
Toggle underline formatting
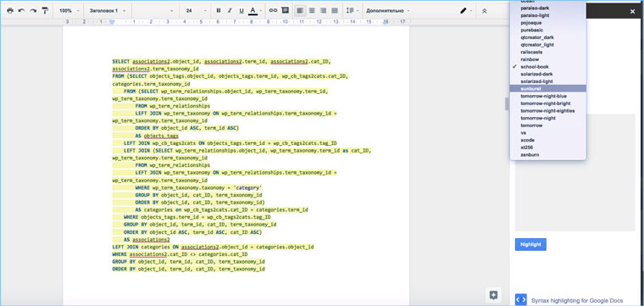(241, 11)
